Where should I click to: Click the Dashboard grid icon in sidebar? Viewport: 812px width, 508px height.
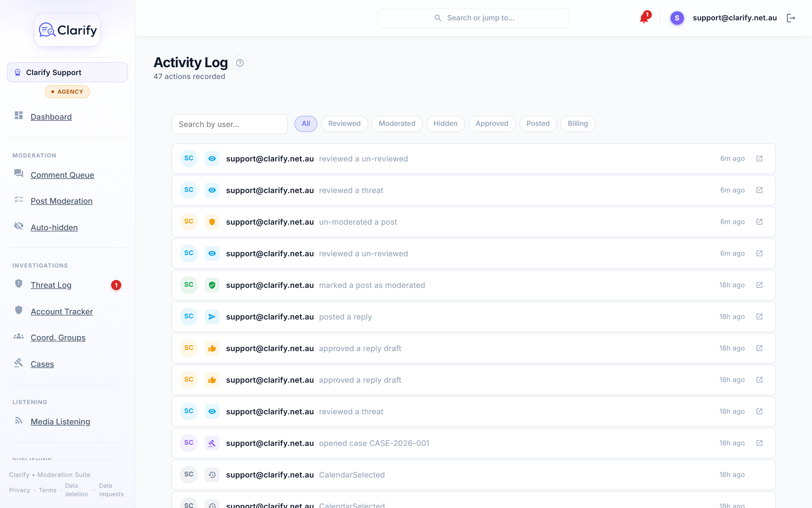coord(19,116)
